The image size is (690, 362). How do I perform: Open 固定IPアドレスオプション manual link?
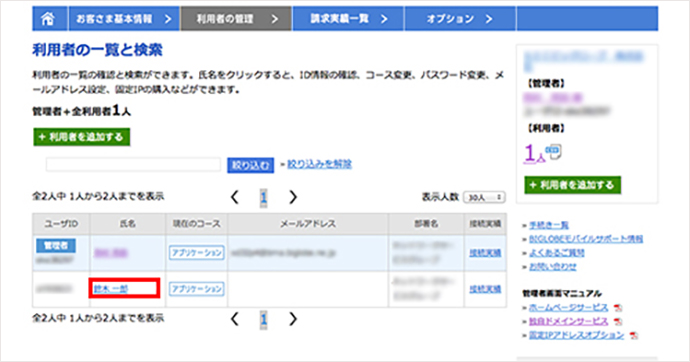[576, 335]
